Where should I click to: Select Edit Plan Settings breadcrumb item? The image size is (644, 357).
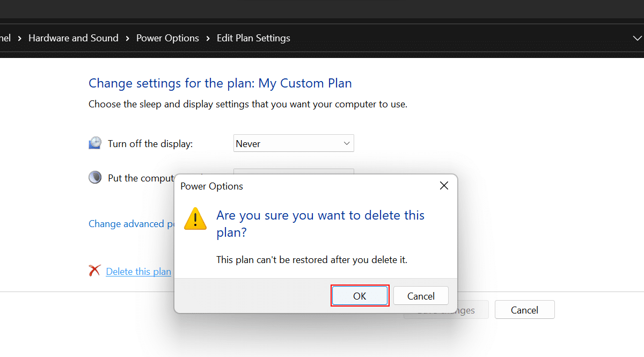(253, 38)
